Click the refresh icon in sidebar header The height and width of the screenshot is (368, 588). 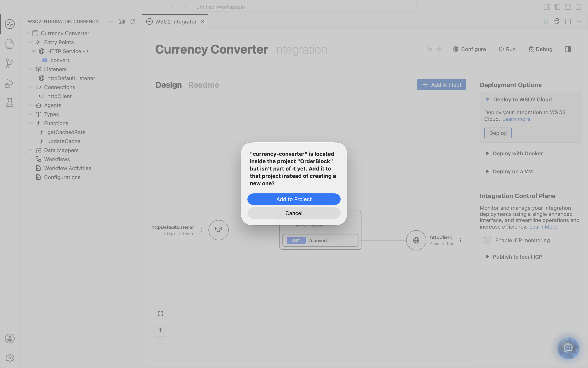pyautogui.click(x=132, y=21)
